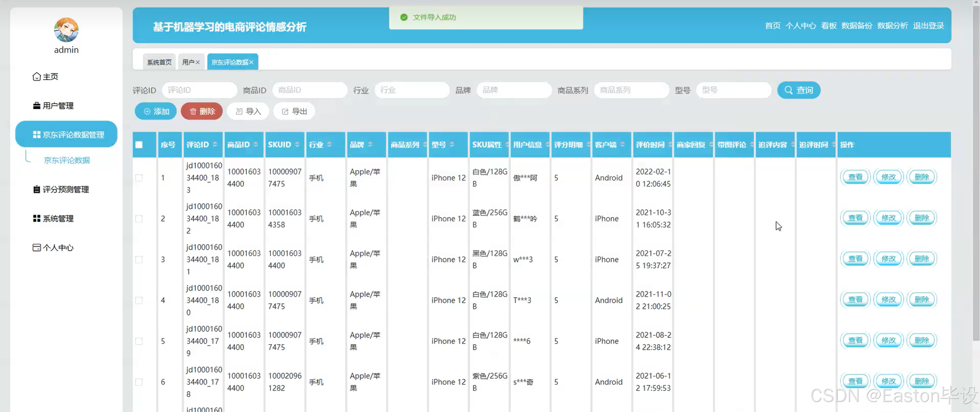980x412 pixels.
Task: Open 数据备份 from the top navigation
Action: click(857, 25)
